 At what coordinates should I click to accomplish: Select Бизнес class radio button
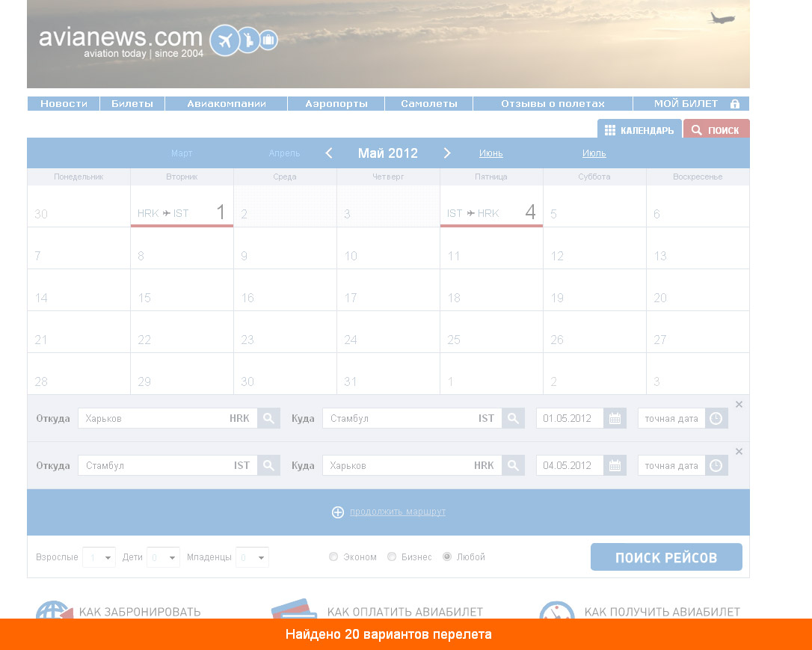click(392, 557)
